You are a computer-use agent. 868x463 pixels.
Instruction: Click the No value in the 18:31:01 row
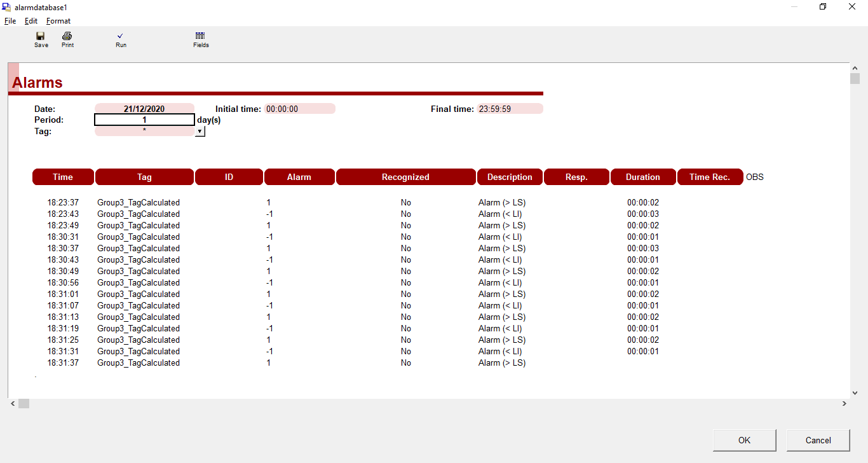point(405,294)
